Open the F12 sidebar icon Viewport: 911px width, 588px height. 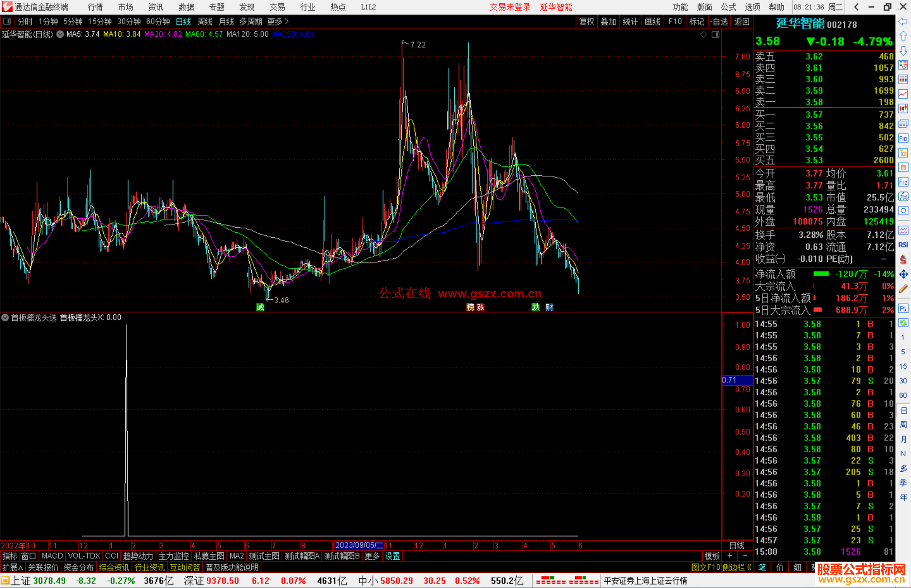point(903,182)
